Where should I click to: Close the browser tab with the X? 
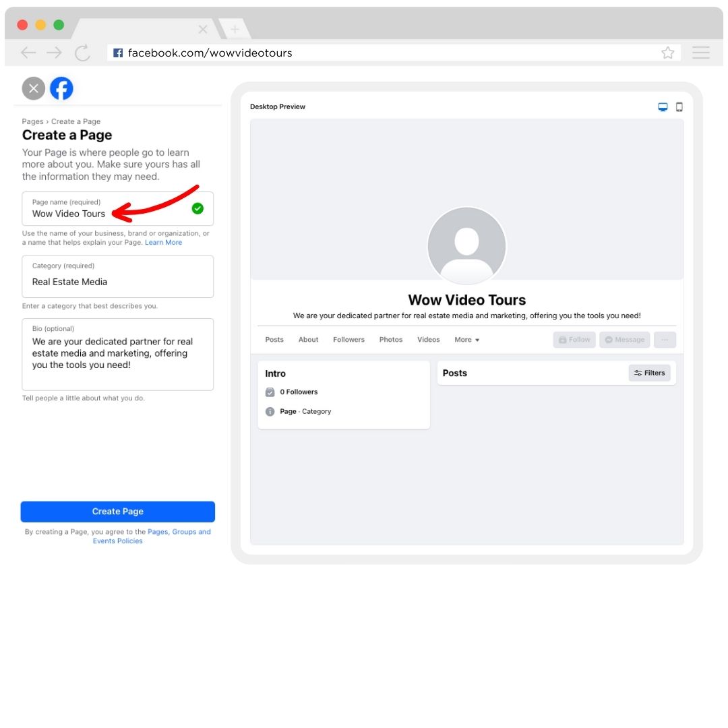pos(203,30)
